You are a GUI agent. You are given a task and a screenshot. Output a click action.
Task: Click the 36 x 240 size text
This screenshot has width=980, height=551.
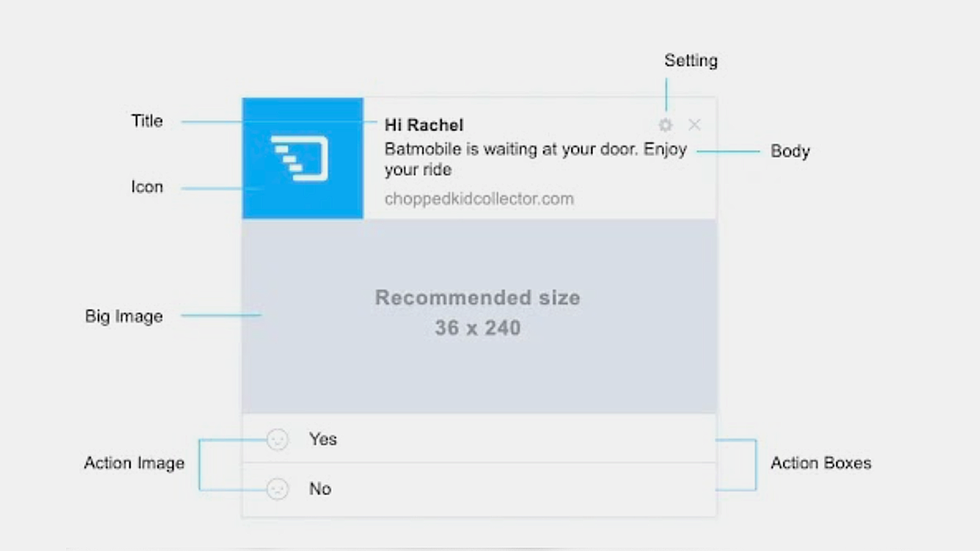click(x=477, y=328)
